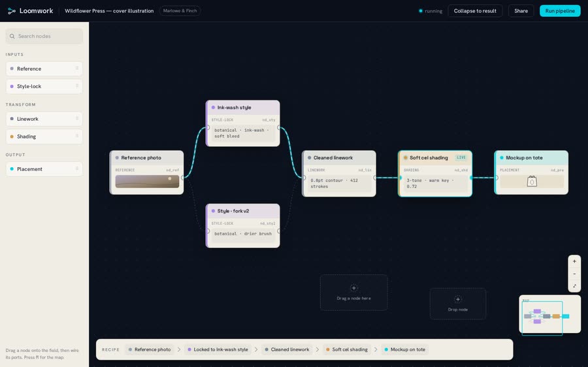This screenshot has width=588, height=367.
Task: Click the output port of Reference photo node
Action: click(x=183, y=178)
